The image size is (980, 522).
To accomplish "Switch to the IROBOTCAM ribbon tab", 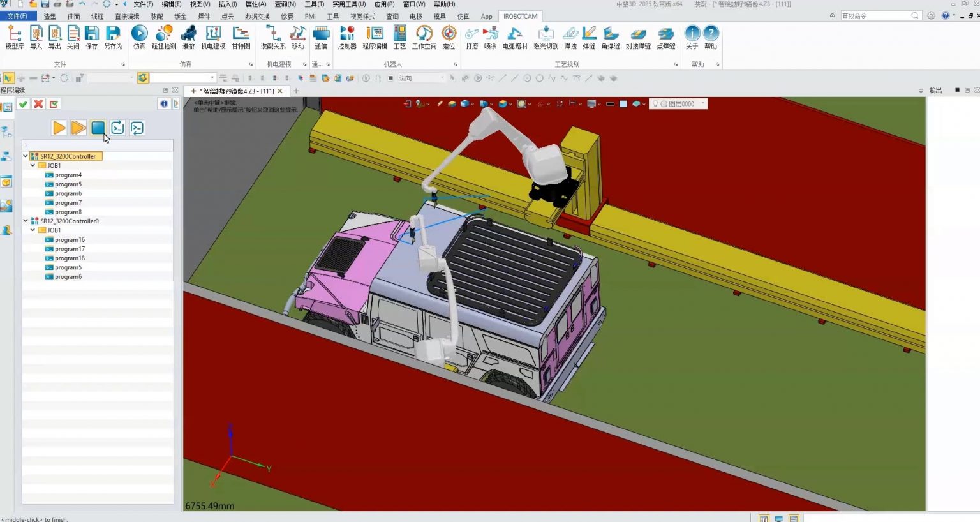I will 519,16.
